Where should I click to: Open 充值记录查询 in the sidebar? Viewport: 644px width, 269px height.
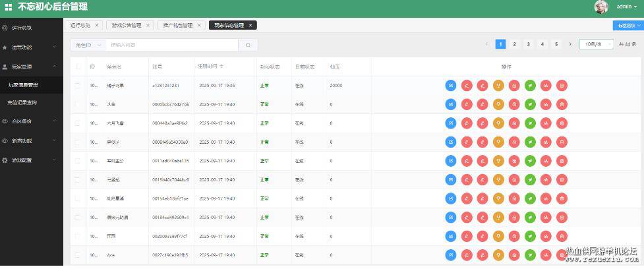pos(32,103)
